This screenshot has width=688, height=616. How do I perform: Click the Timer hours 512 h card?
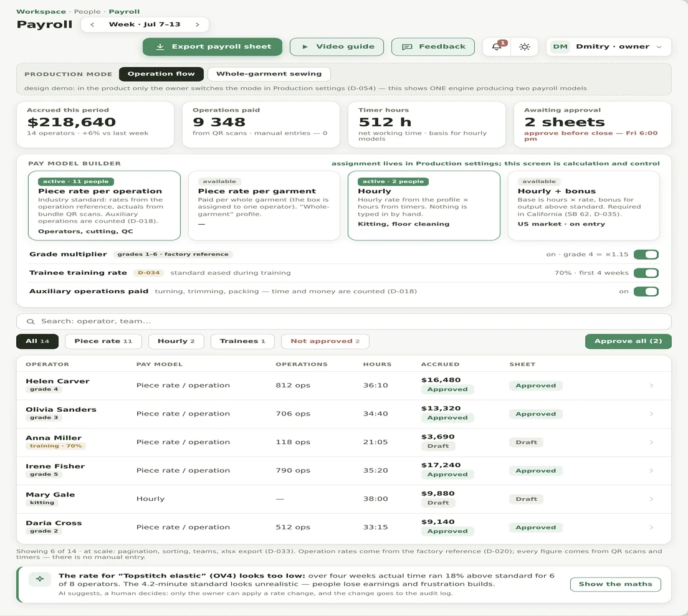pos(426,125)
